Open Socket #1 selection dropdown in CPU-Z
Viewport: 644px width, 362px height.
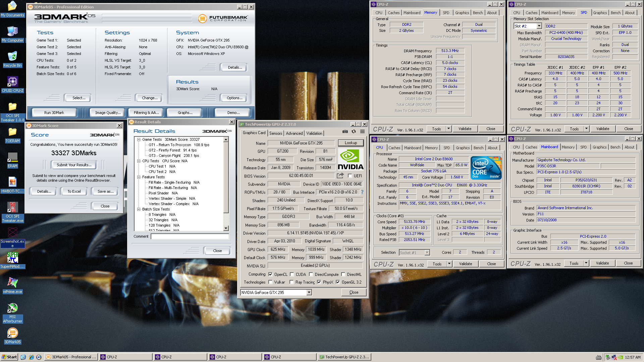(427, 252)
